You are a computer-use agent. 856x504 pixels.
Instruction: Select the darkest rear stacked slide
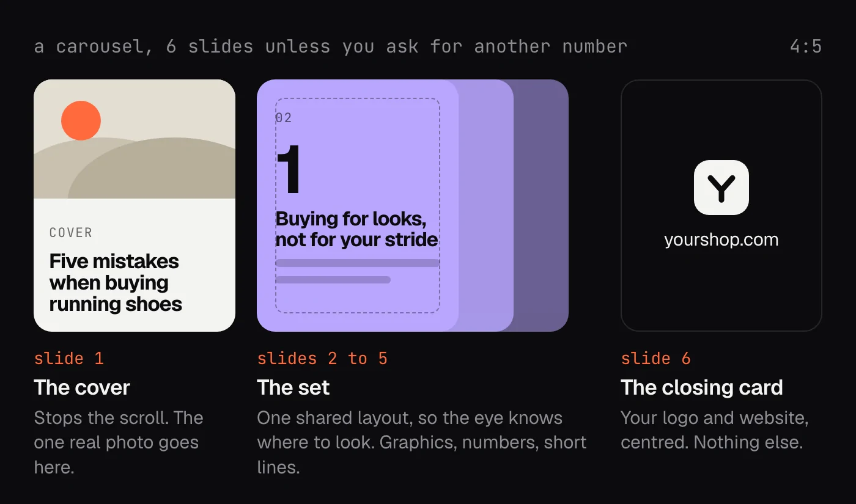[541, 205]
